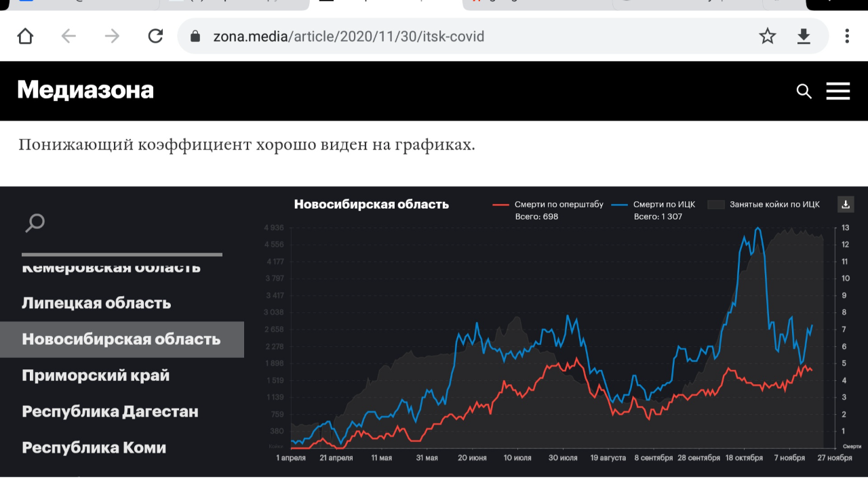
Task: Click the Медиазона logo link
Action: tap(85, 90)
